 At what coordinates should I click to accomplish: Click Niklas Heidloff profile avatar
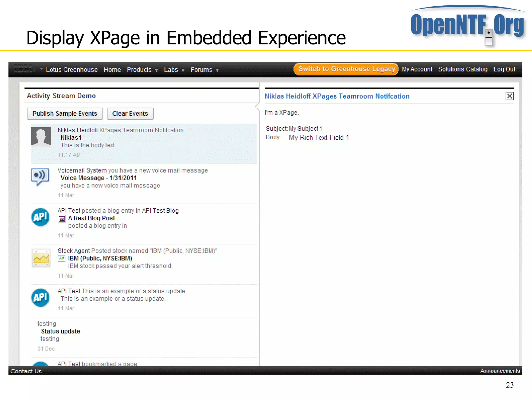pos(41,137)
